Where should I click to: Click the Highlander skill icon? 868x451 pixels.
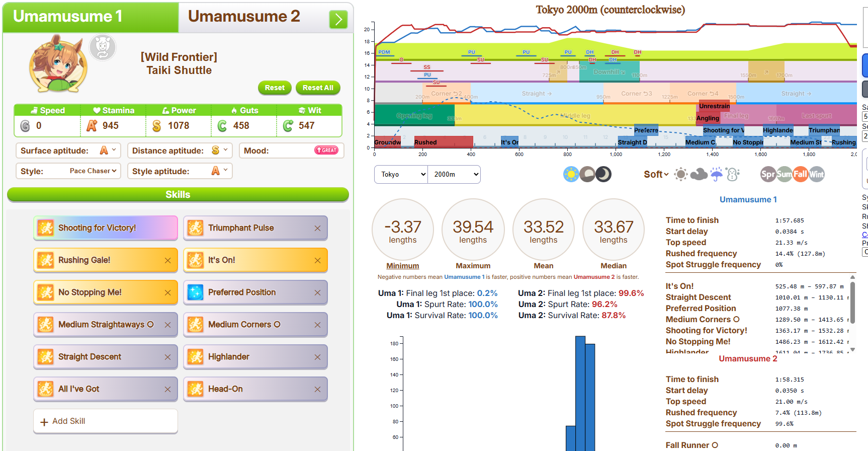pos(195,357)
